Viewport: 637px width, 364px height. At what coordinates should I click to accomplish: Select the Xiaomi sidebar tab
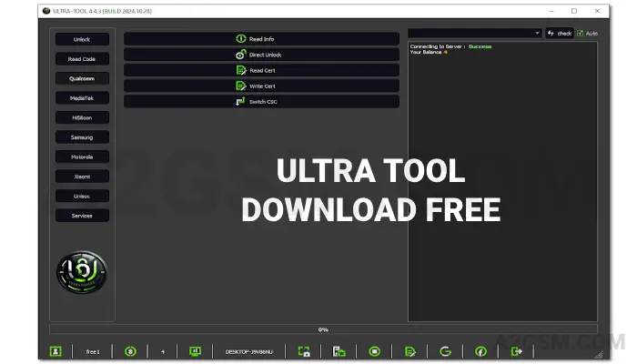point(82,177)
